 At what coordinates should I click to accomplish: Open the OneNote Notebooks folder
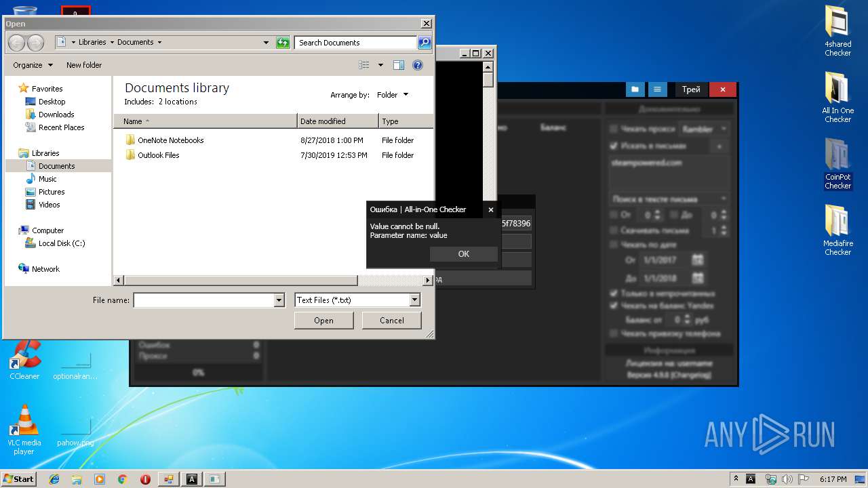(170, 140)
